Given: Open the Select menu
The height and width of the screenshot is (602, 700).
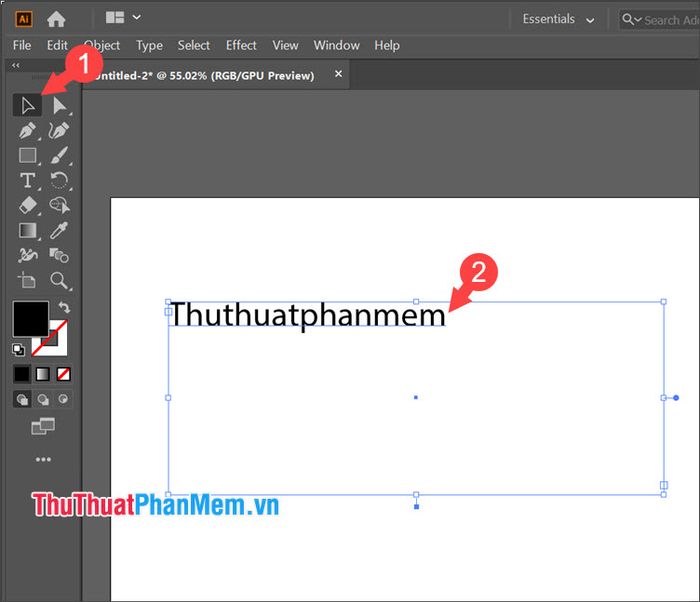Looking at the screenshot, I should [x=193, y=45].
